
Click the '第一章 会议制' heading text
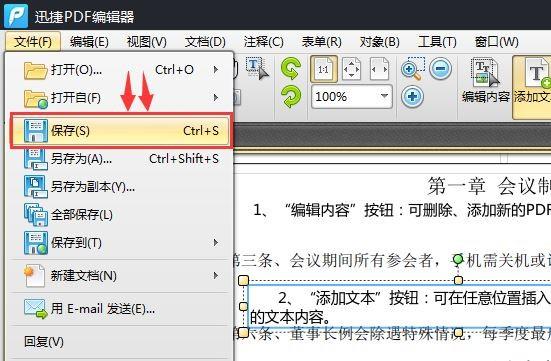click(489, 186)
